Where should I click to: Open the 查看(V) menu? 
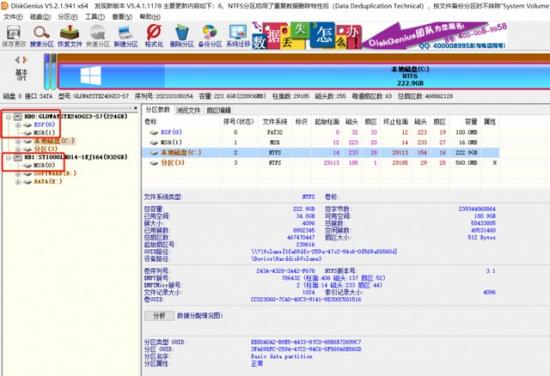click(x=122, y=16)
